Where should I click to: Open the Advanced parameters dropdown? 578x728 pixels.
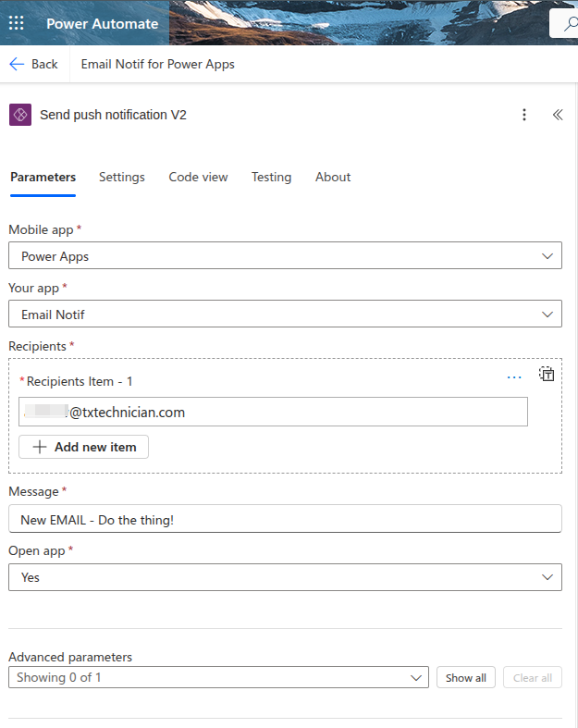tap(415, 678)
